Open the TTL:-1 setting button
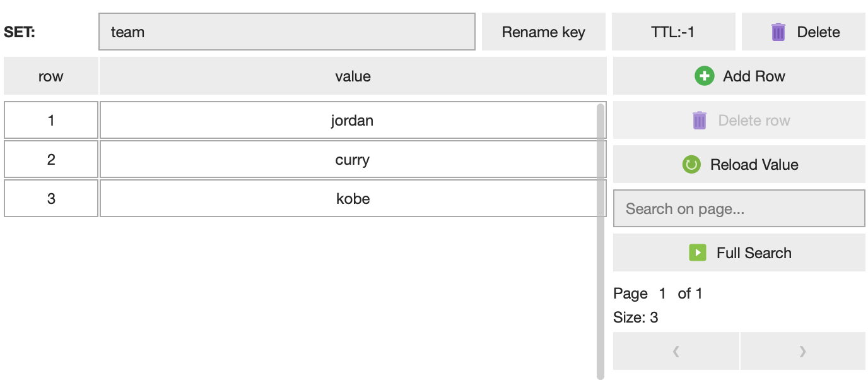The height and width of the screenshot is (380, 868). 673,32
